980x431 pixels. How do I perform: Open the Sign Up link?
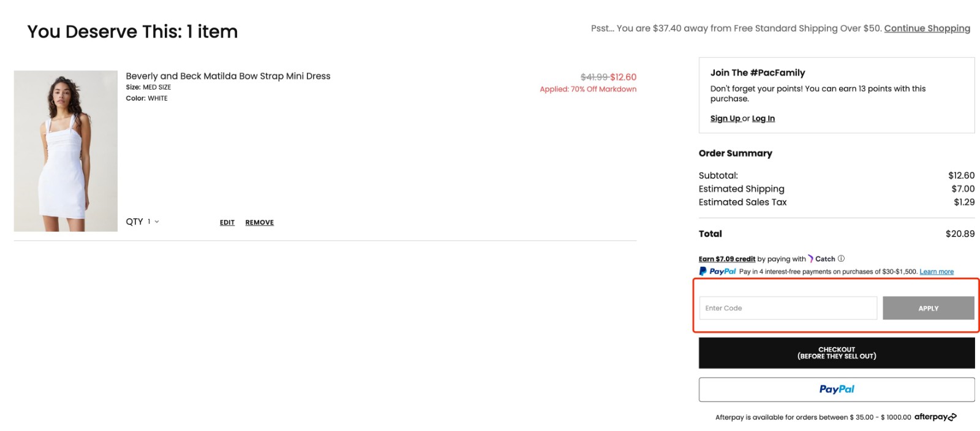[725, 118]
